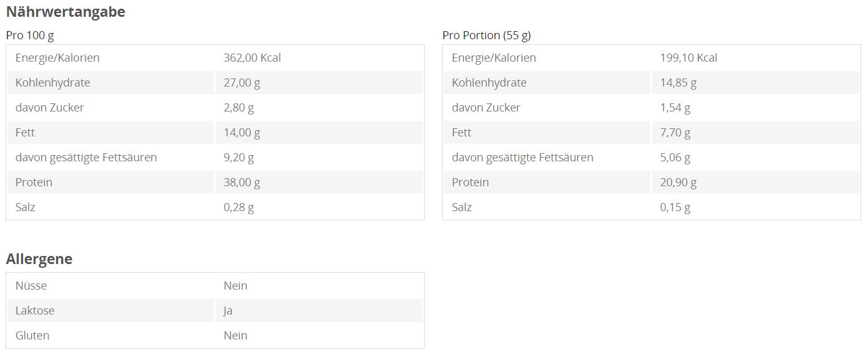Select the 20,90 g Protein value

click(678, 182)
